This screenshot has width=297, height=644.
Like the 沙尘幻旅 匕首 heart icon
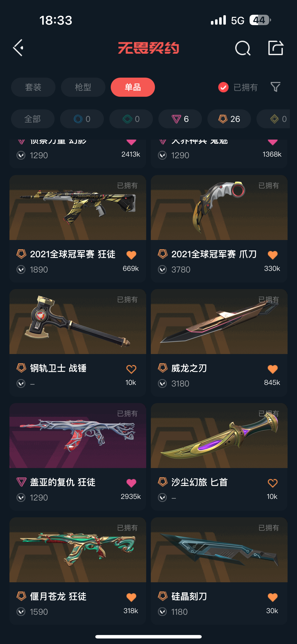(273, 483)
